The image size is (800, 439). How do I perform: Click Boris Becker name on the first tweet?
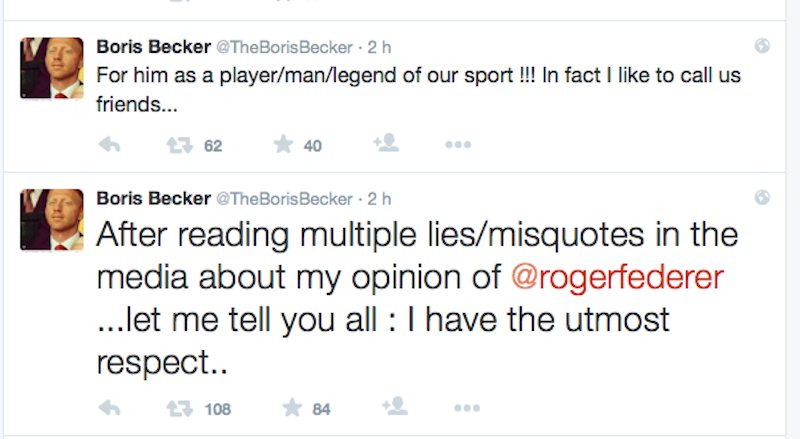152,46
